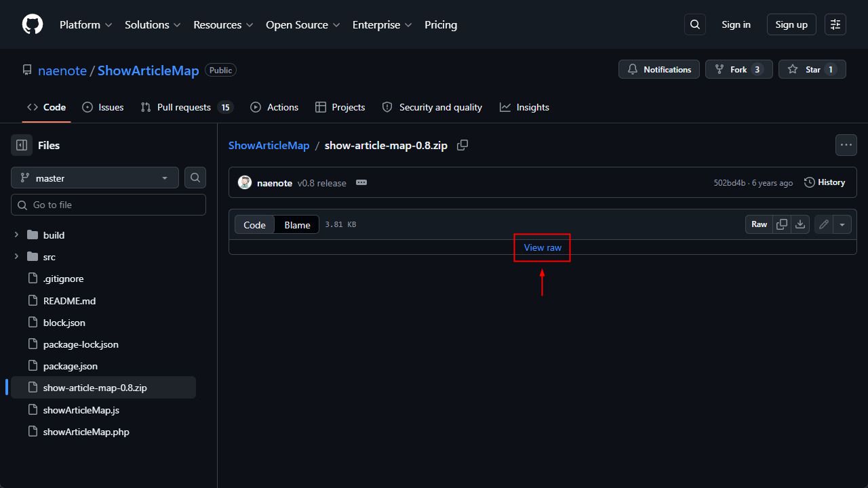Screen dimensions: 868x488
Task: Open the Solutions dropdown menu
Action: 153,24
